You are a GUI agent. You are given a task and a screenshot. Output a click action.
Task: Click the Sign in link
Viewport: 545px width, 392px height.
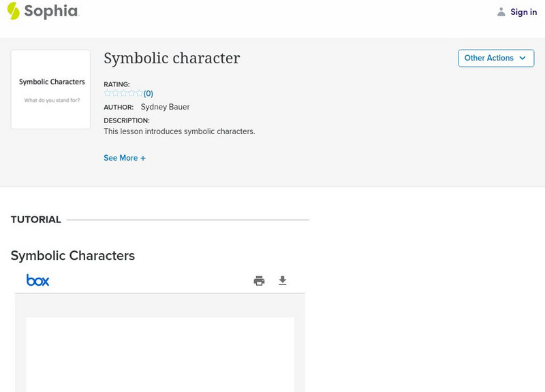(x=523, y=12)
